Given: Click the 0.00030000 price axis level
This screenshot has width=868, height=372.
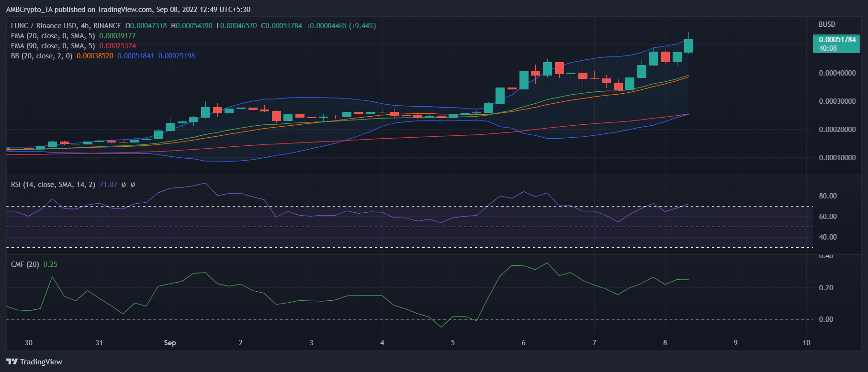Looking at the screenshot, I should [837, 101].
